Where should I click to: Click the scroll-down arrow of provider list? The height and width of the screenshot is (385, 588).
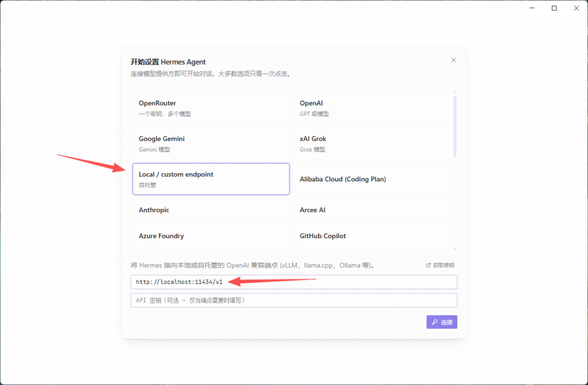[455, 249]
